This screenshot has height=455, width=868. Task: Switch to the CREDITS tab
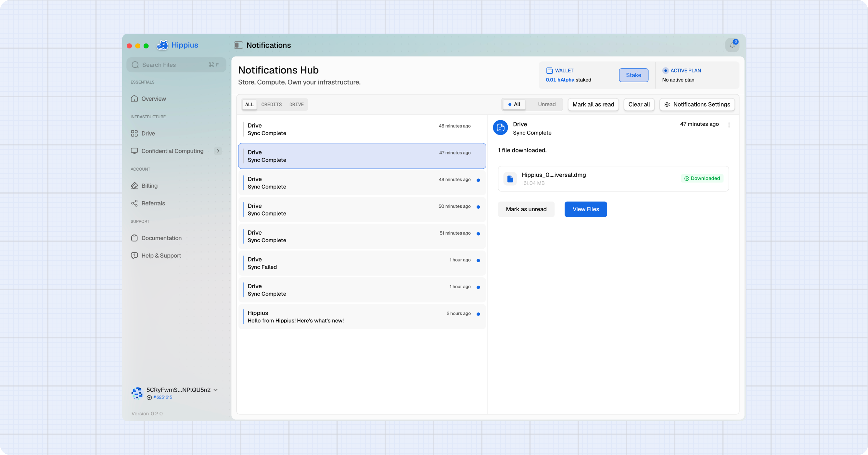tap(271, 104)
